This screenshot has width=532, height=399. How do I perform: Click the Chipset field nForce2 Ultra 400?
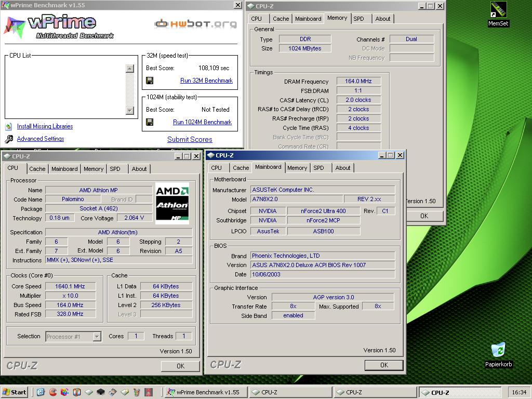[323, 211]
